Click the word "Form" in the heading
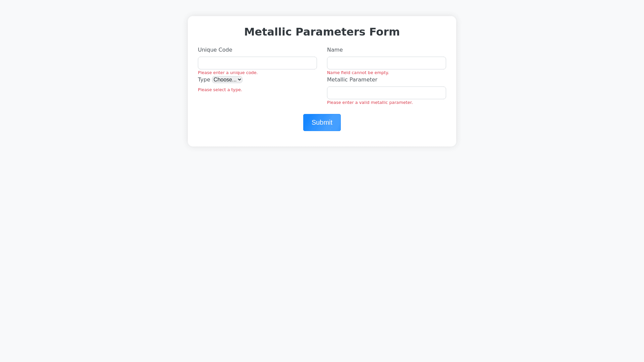 click(384, 32)
